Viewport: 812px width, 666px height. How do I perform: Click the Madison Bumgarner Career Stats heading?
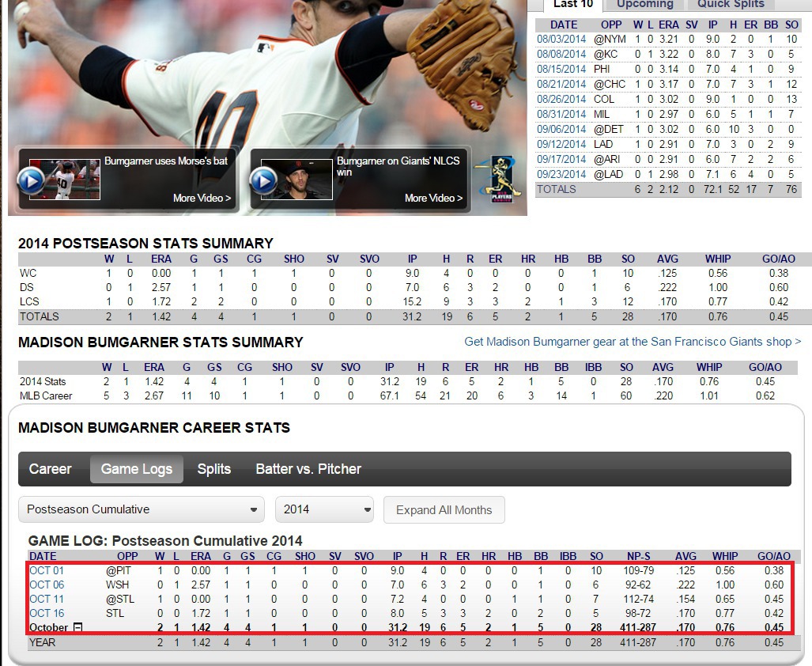coord(154,428)
